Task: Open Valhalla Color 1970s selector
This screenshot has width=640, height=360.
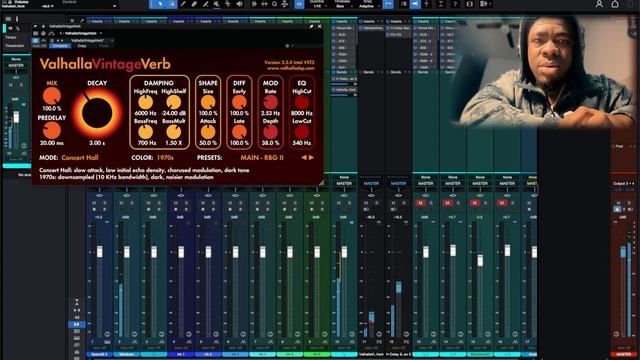Action: pyautogui.click(x=165, y=158)
